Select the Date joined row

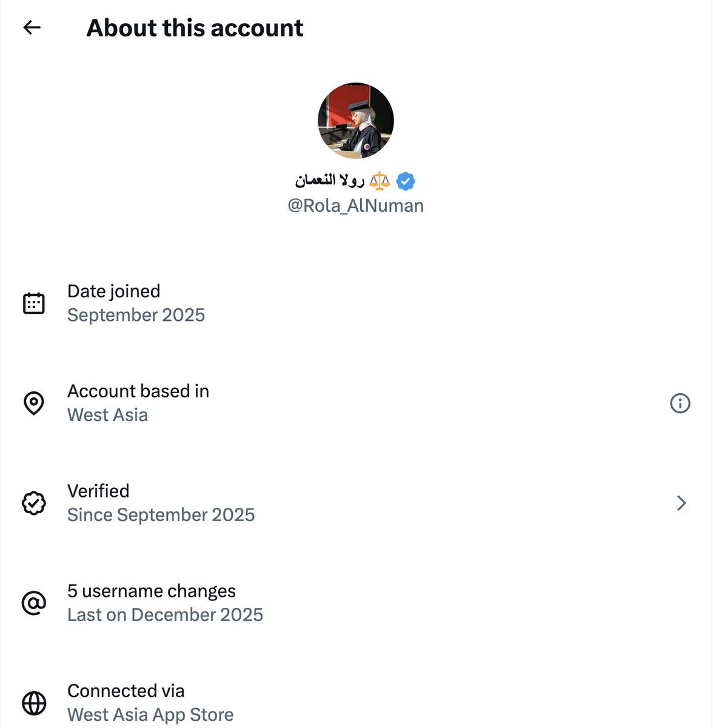pyautogui.click(x=356, y=303)
